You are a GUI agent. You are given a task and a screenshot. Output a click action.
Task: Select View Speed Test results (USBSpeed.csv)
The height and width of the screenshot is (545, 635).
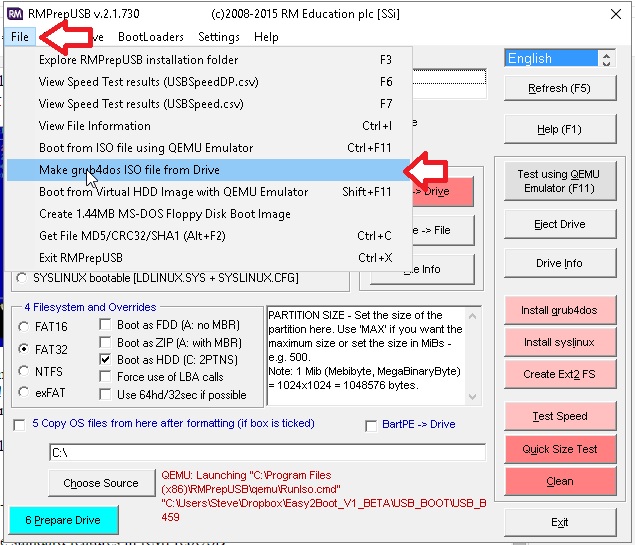tap(209, 104)
